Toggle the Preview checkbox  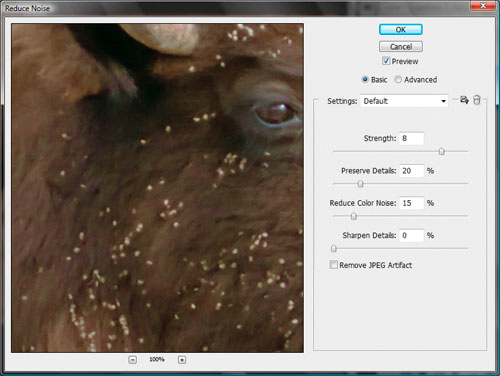coord(386,61)
